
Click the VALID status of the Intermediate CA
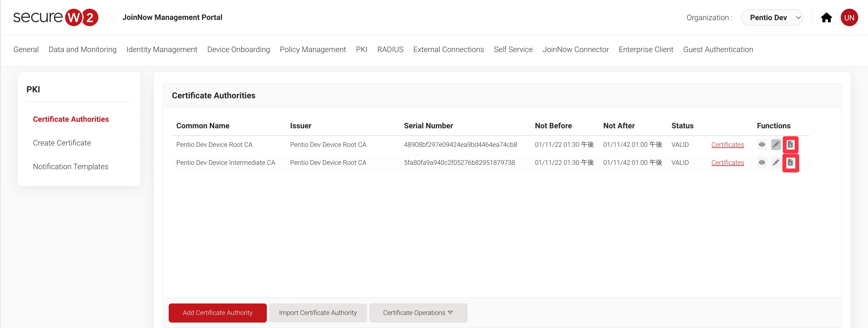coord(680,162)
